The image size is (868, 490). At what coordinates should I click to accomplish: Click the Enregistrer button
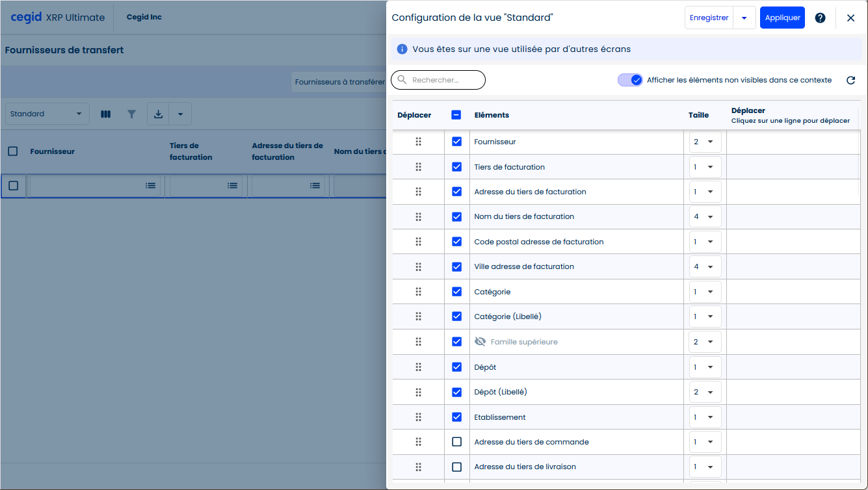pos(709,18)
